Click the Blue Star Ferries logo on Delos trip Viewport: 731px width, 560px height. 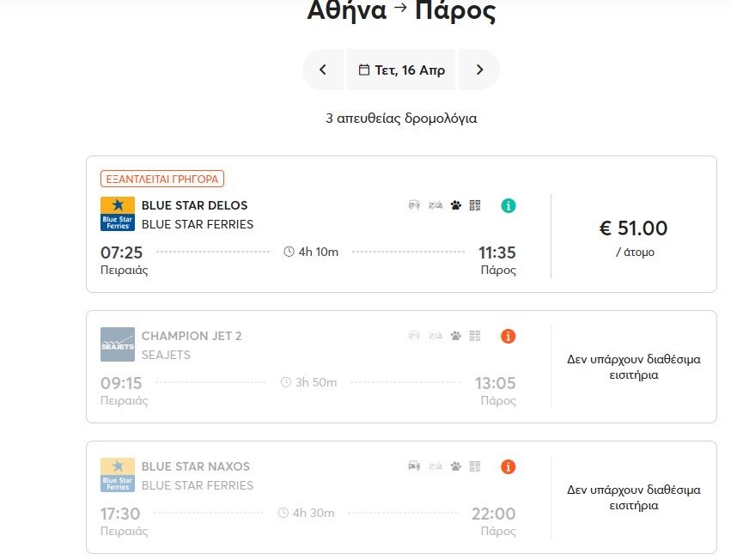coord(118,214)
